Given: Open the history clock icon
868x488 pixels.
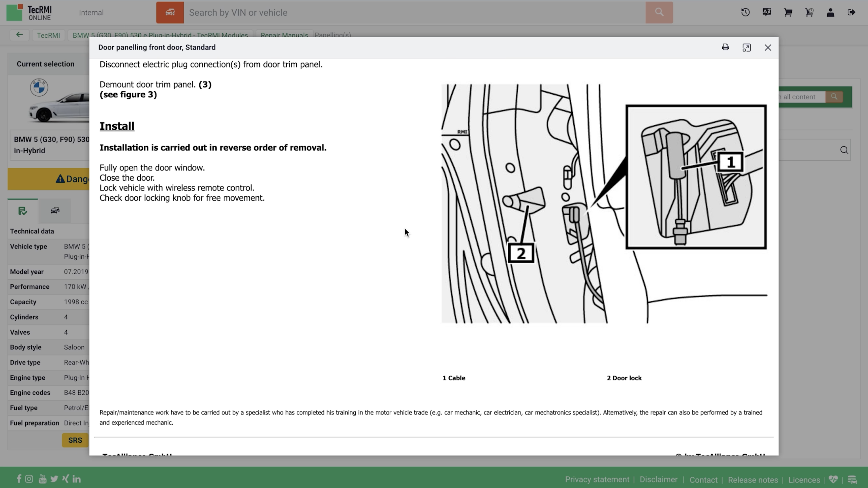Looking at the screenshot, I should pos(745,13).
